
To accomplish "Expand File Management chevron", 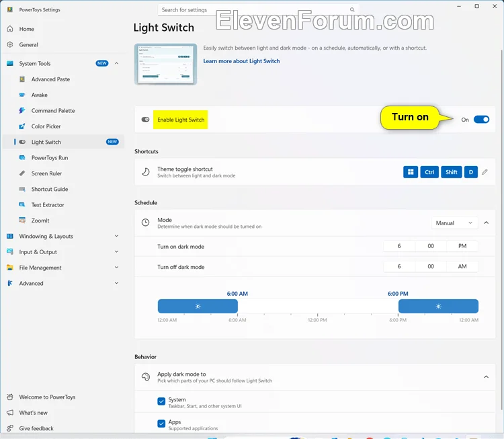I will 117,268.
